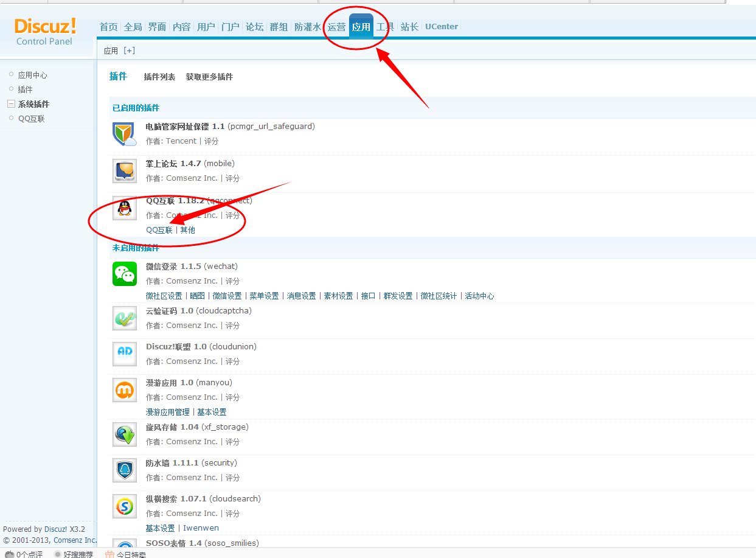Click the Discuz!联盟 AD plugin icon
This screenshot has height=558, width=756.
[125, 354]
